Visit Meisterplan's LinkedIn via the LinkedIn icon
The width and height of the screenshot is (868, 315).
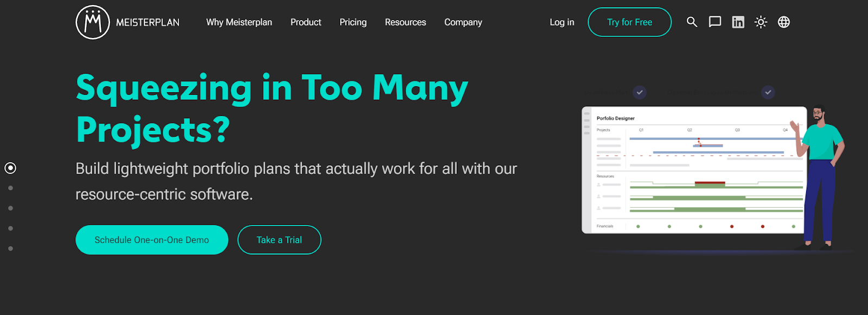coord(738,22)
